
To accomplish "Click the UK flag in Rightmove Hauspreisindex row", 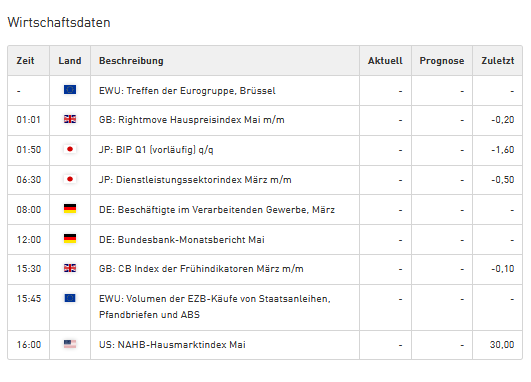I will [x=70, y=119].
